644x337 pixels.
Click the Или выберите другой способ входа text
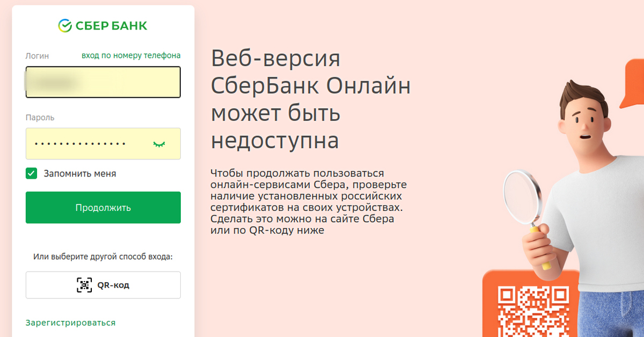click(x=103, y=257)
